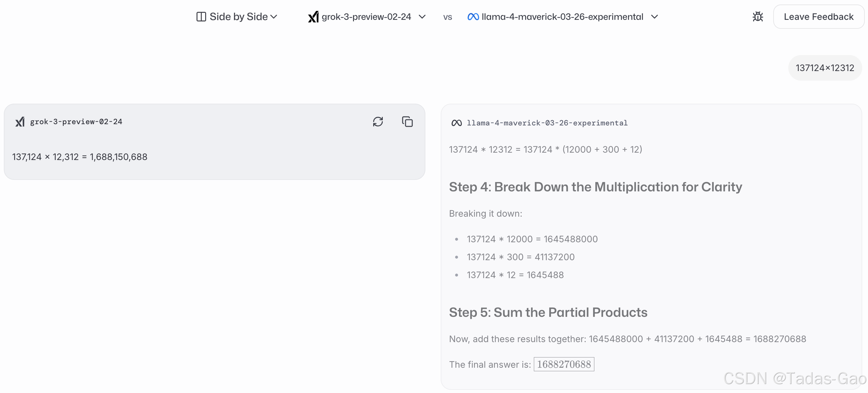Click the vs label between models
The height and width of the screenshot is (393, 868).
coord(447,17)
